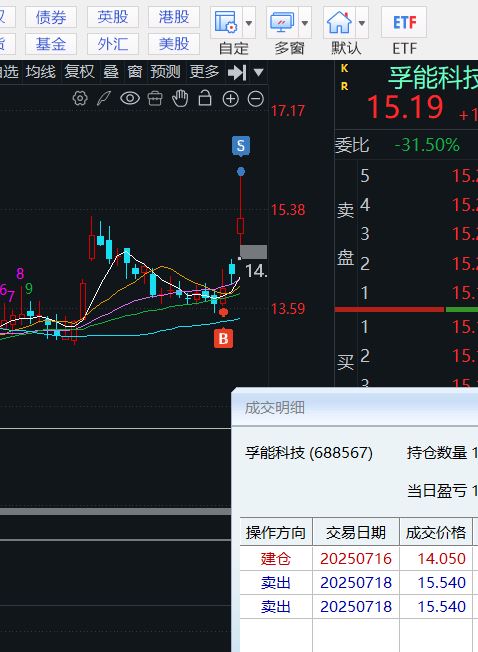Click the blue S sell marker on chart
Viewport: 478px width, 652px height.
[241, 146]
